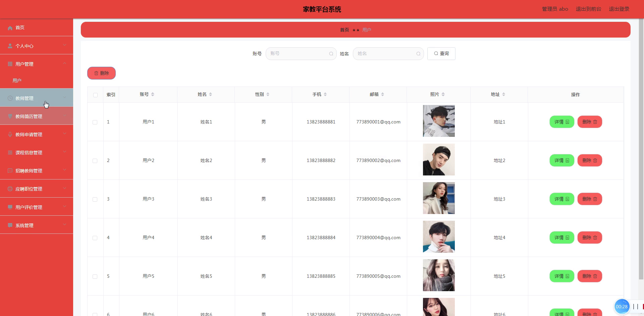Click the grid icon next to 用户管理
Image resolution: width=644 pixels, height=316 pixels.
coord(10,64)
